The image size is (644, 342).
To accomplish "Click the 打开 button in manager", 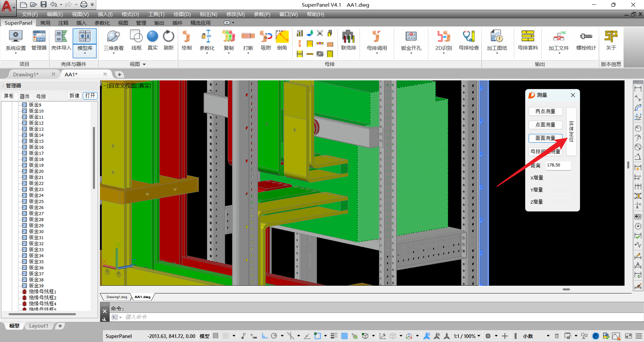I will 90,96.
